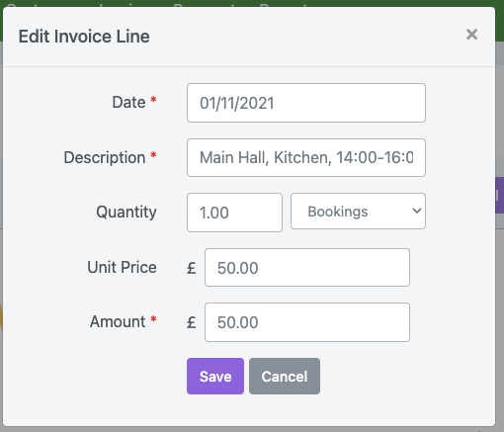The height and width of the screenshot is (432, 504).
Task: Click the Amount label
Action: (x=118, y=321)
